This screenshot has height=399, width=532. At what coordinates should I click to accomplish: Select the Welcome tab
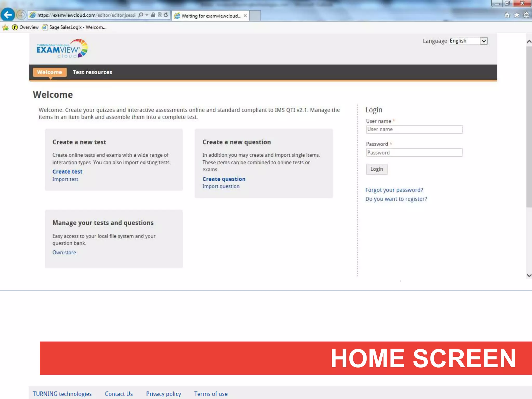pos(50,72)
